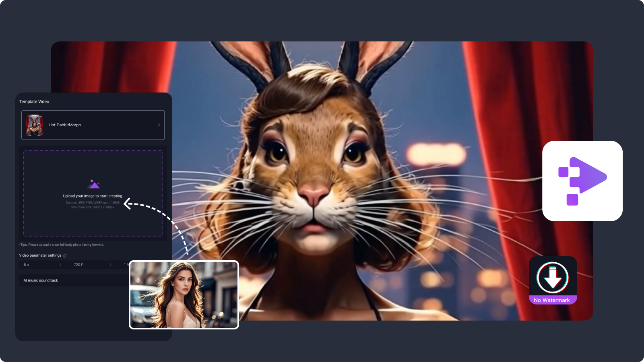Click the info icon beside Video parameter settings
This screenshot has height=362, width=644.
64,255
